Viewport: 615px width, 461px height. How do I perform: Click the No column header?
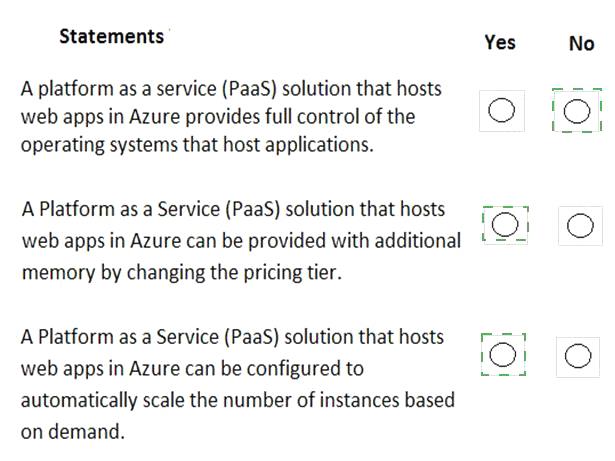pos(582,43)
